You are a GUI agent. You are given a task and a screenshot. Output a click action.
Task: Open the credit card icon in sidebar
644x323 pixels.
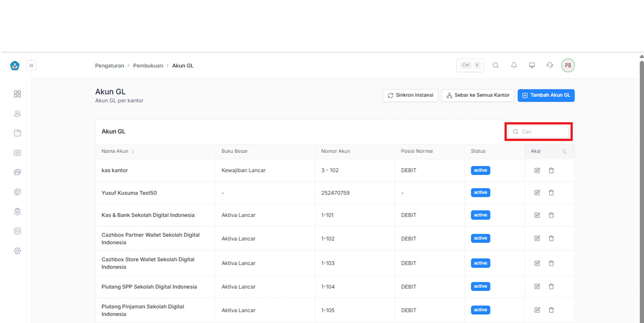17,172
